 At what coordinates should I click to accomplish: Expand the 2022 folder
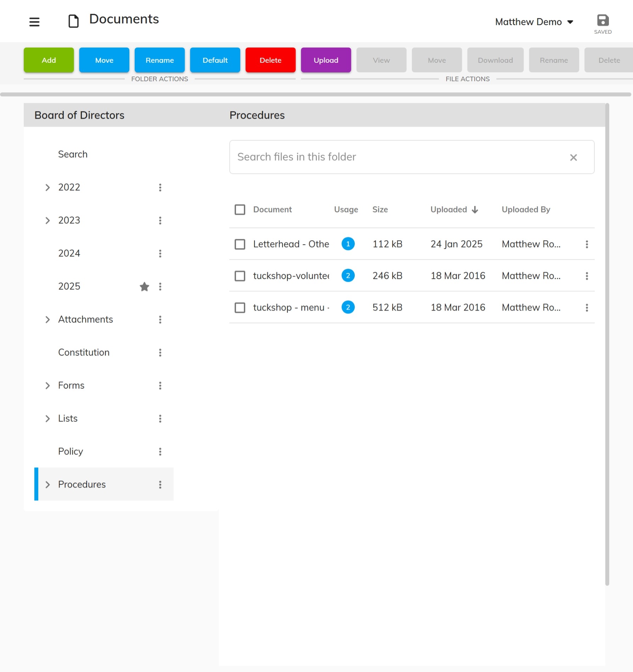pyautogui.click(x=47, y=187)
